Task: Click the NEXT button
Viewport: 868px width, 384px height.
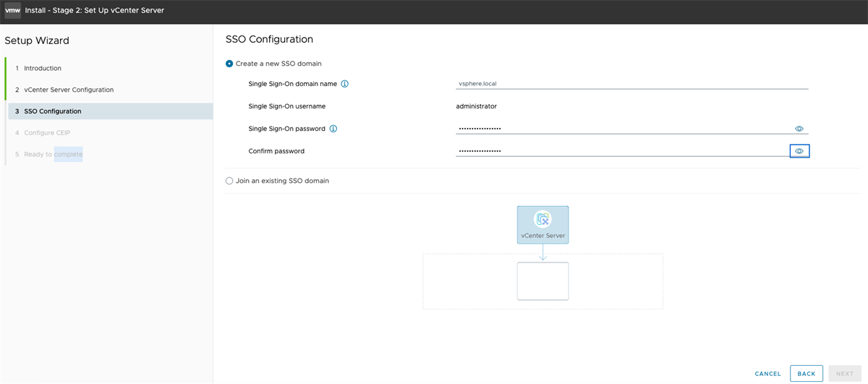Action: pos(845,374)
